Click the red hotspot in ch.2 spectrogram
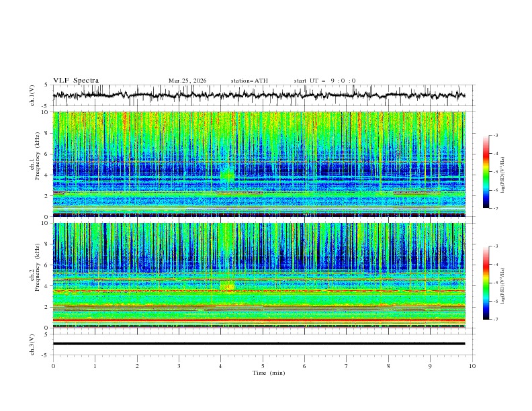532x411 pixels. (x=229, y=287)
